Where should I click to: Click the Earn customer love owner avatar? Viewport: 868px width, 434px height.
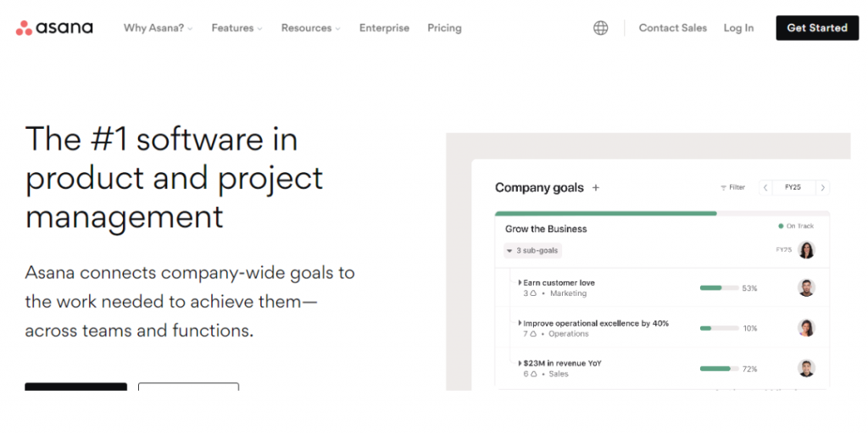806,288
